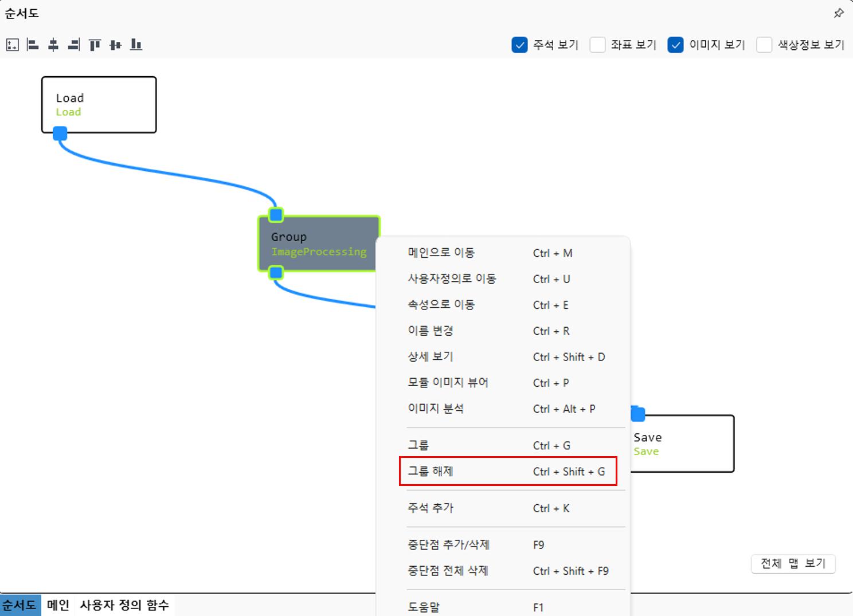
Task: Align selected nodes to right edge
Action: click(74, 45)
